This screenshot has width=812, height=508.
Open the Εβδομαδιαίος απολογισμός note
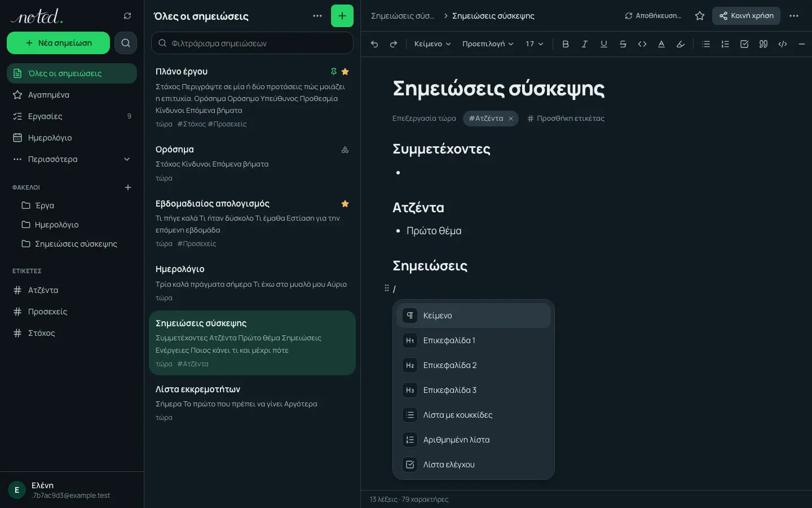pos(252,223)
